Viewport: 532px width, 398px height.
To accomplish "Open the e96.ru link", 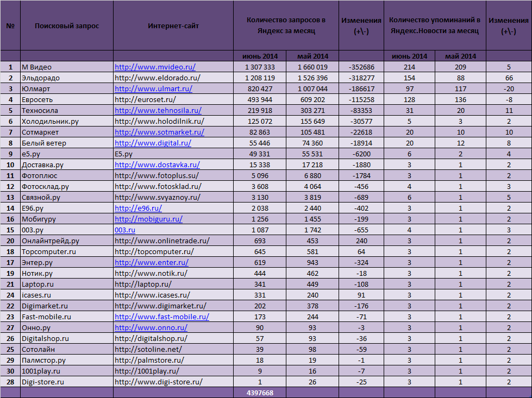I will pyautogui.click(x=138, y=209).
